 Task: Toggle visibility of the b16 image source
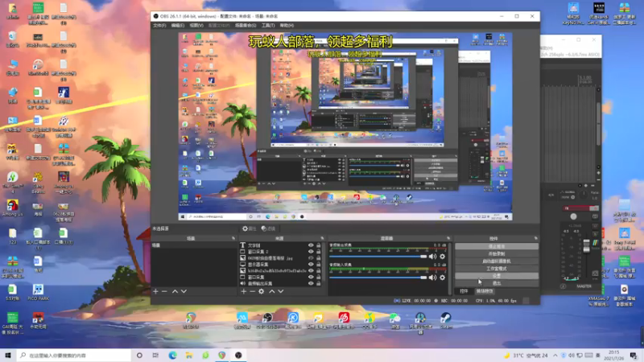tap(311, 271)
